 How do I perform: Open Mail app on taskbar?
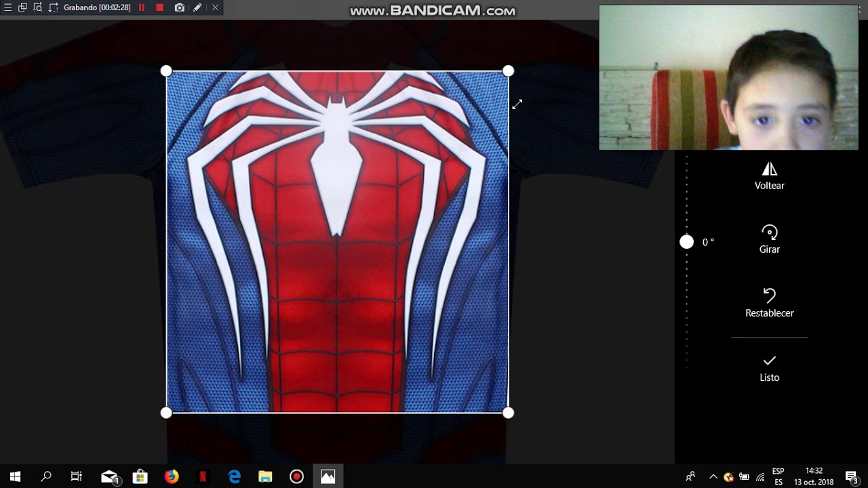(109, 477)
